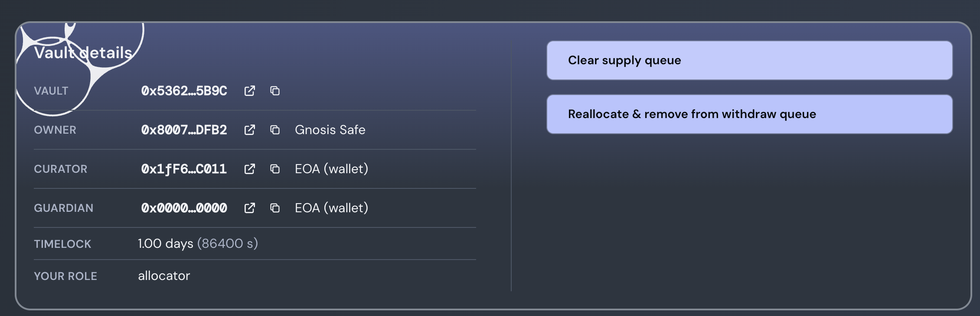Copy the owner address 0x8007...DFB2
Image resolution: width=980 pixels, height=316 pixels.
[x=275, y=130]
